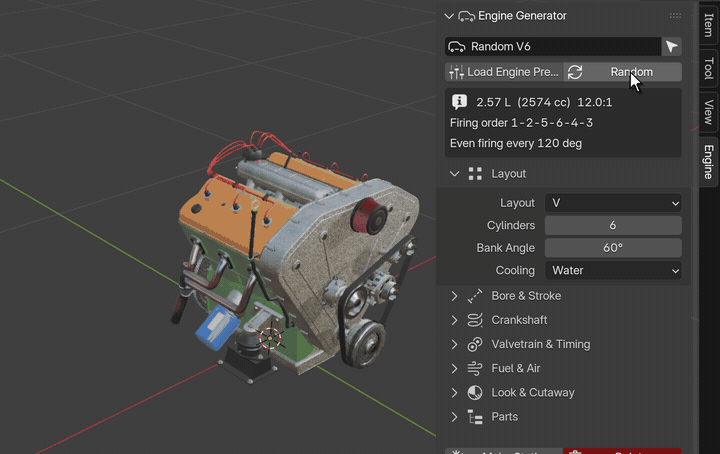720x454 pixels.
Task: Open the Cooling dropdown showing Water
Action: tap(613, 270)
